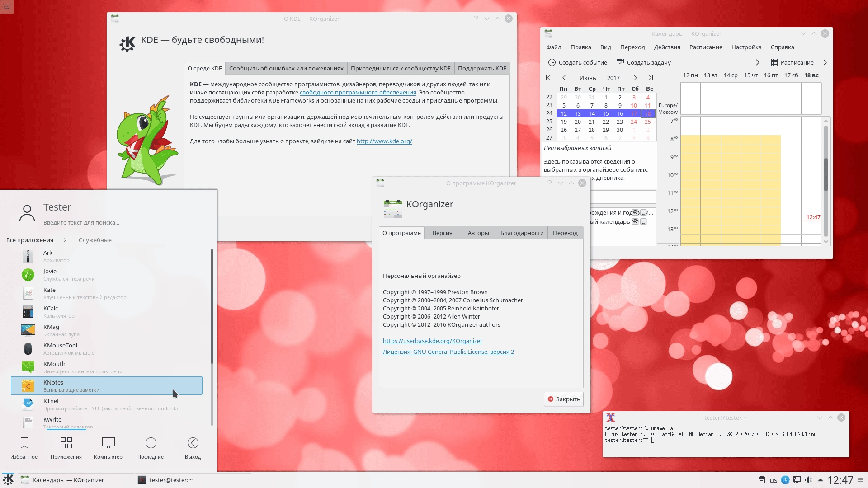Open the KDE application launcher icon
The width and height of the screenshot is (868, 488).
point(8,480)
